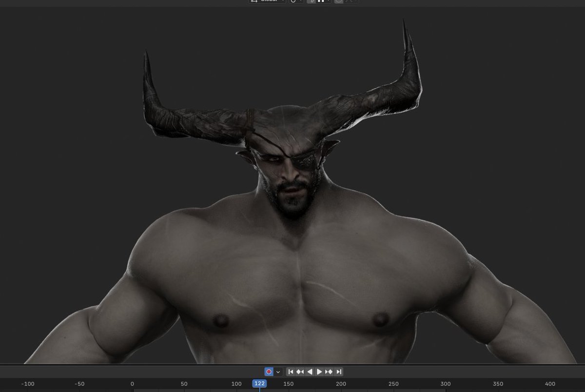Click frame 0 on the timeline ruler
The width and height of the screenshot is (585, 392).
[132, 384]
